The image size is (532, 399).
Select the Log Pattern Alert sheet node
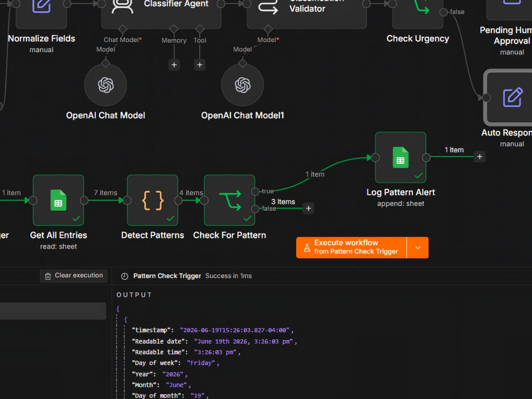point(401,157)
